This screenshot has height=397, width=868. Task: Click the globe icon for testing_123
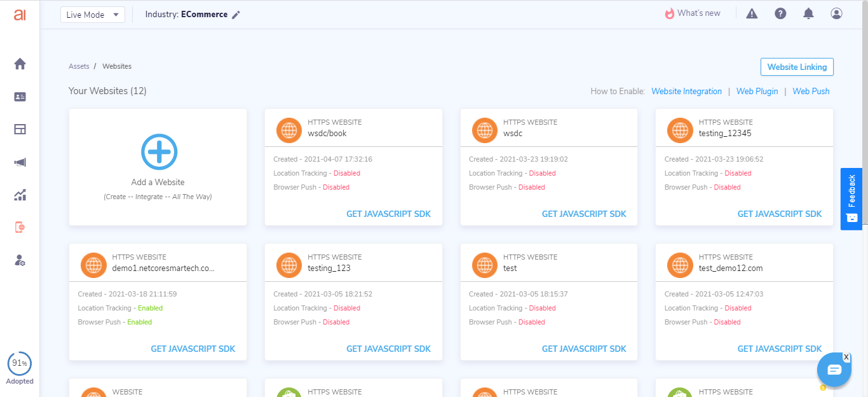pyautogui.click(x=289, y=265)
